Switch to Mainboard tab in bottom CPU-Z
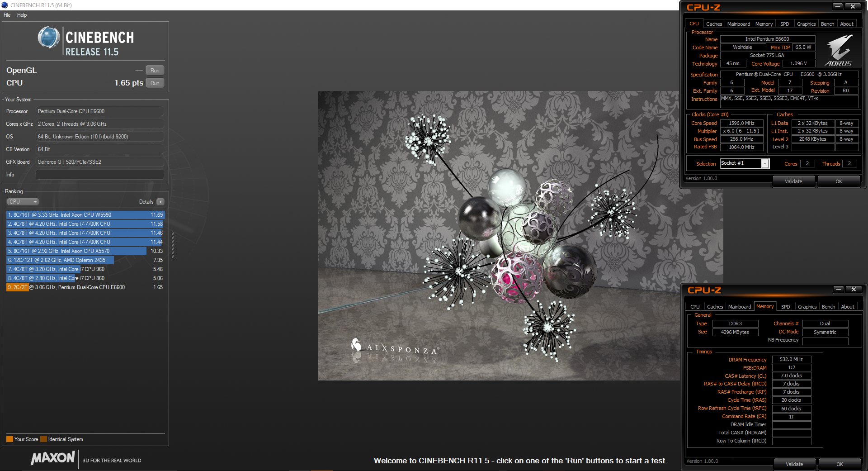Viewport: 868px width, 471px height. click(x=739, y=307)
